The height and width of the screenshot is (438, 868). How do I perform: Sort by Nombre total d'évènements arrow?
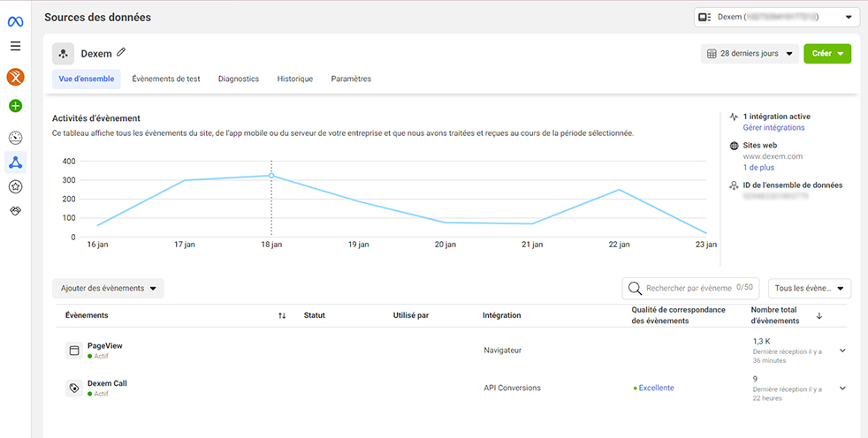click(819, 316)
